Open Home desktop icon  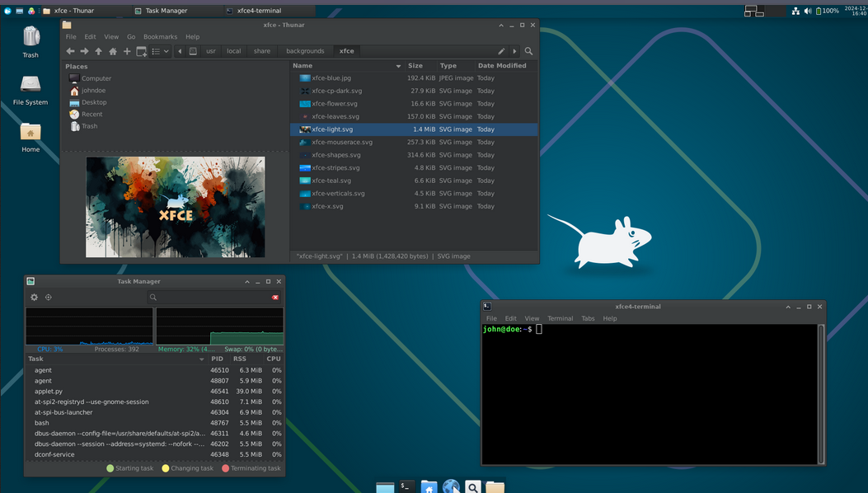point(30,138)
